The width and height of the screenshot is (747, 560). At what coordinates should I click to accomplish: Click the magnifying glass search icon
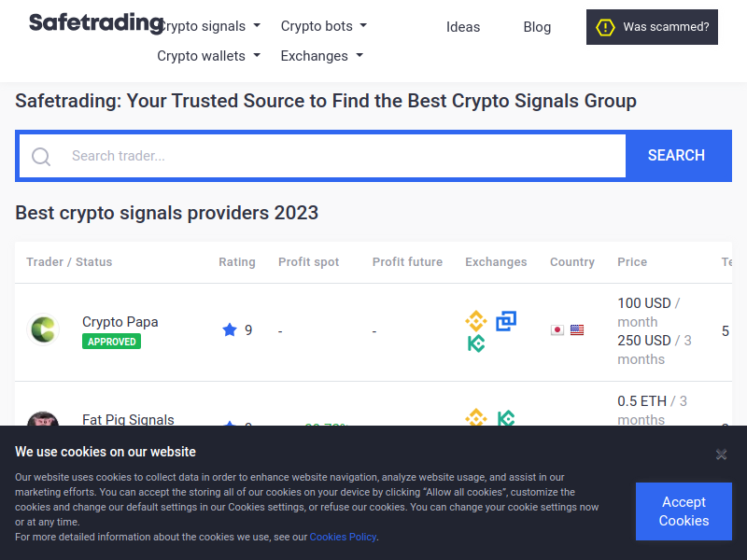point(41,156)
